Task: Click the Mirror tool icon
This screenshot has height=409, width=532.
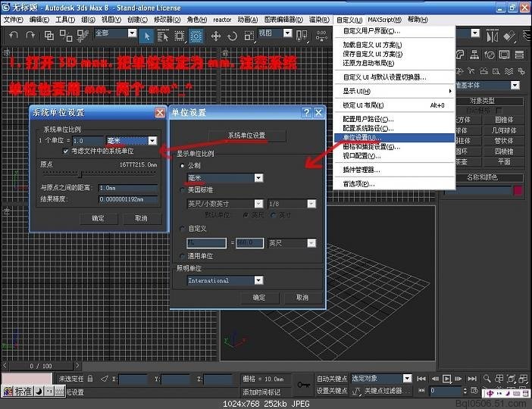Action: click(x=493, y=36)
